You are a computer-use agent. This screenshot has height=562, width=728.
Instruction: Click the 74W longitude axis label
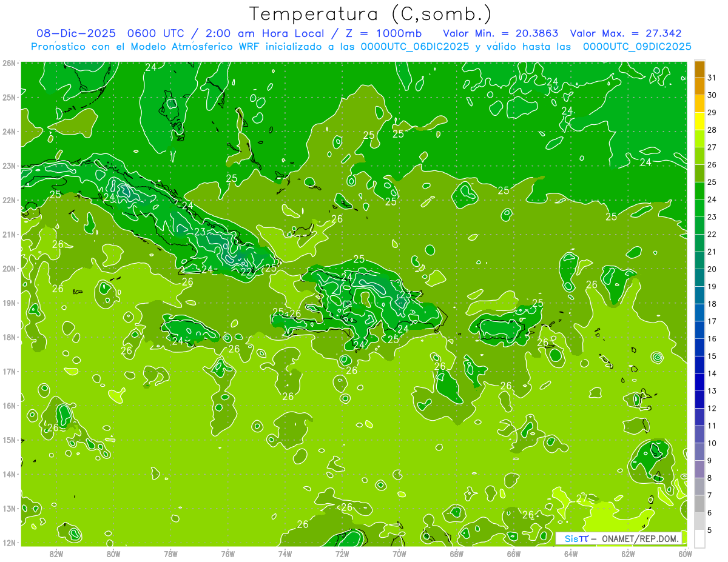click(285, 554)
